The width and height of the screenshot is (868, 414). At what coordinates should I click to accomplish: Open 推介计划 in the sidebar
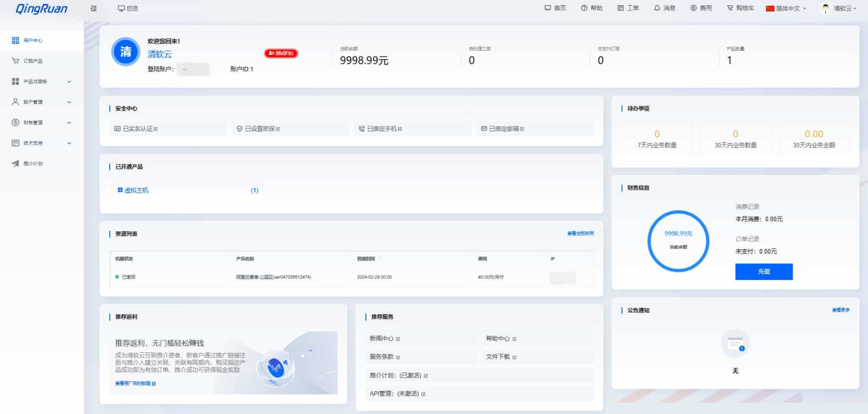41,164
